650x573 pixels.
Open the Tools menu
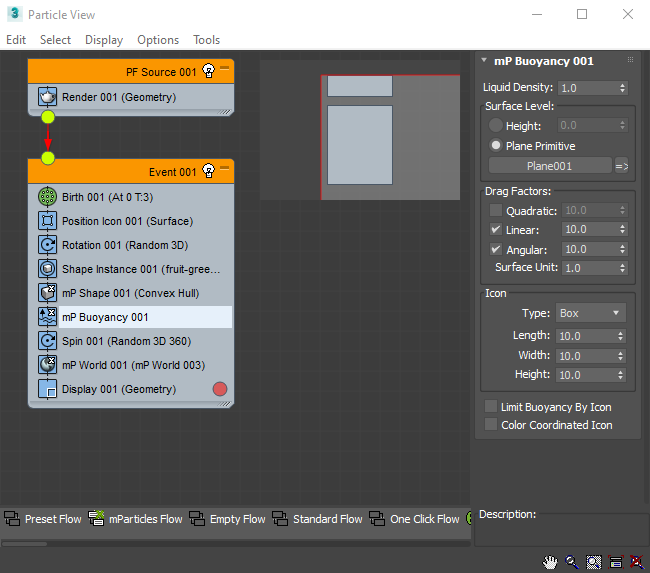tap(206, 40)
